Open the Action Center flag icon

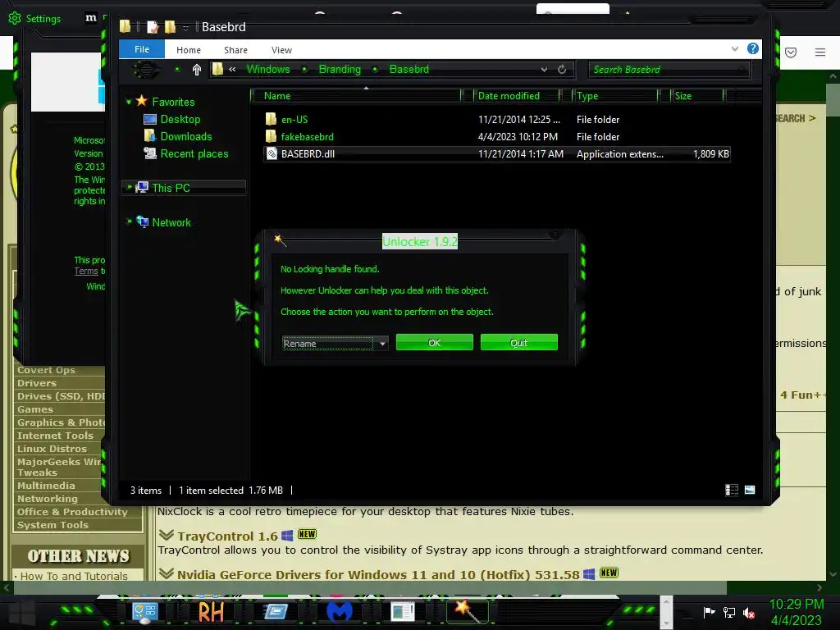pos(709,612)
